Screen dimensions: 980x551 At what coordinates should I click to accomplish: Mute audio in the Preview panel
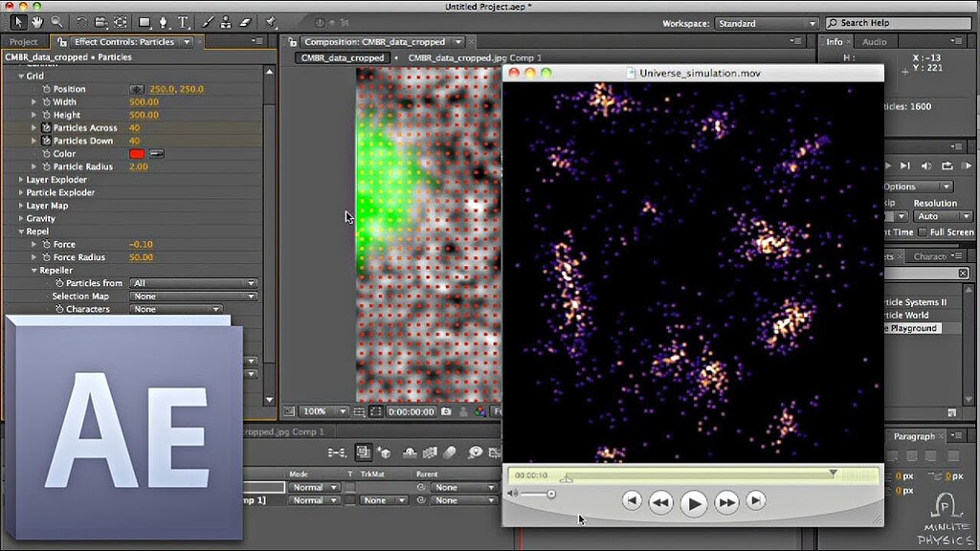click(926, 165)
